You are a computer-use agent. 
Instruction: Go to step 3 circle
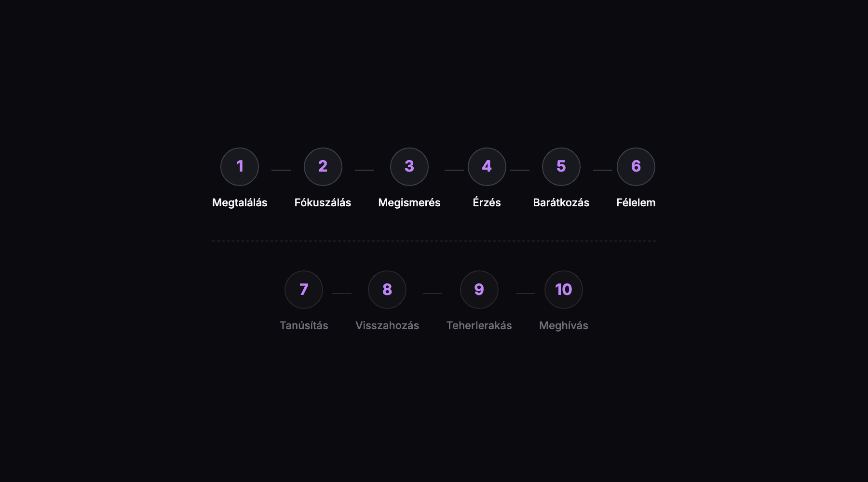[409, 167]
